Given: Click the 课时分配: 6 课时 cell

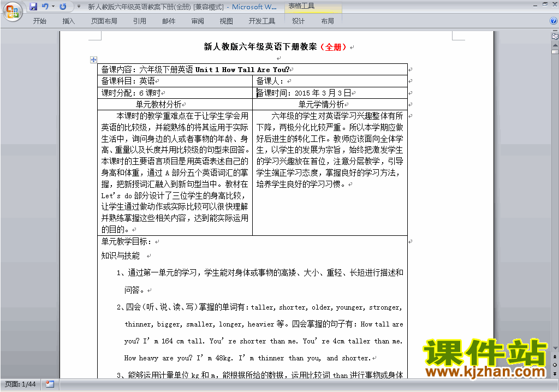Looking at the screenshot, I should (175, 93).
